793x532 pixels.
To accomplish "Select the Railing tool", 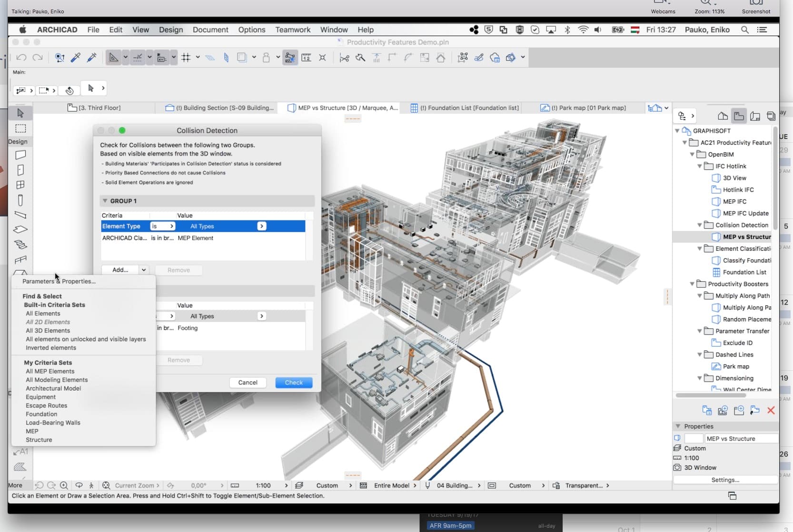I will (20, 260).
